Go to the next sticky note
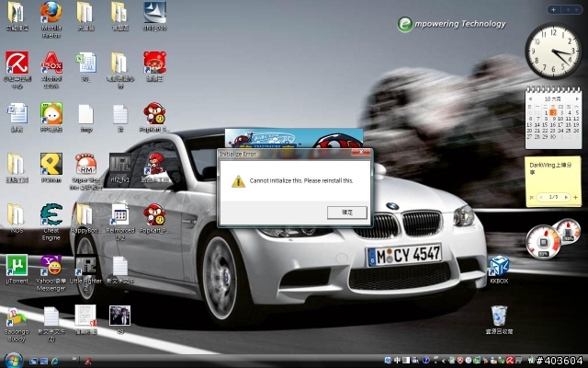The image size is (588, 368). [x=566, y=197]
